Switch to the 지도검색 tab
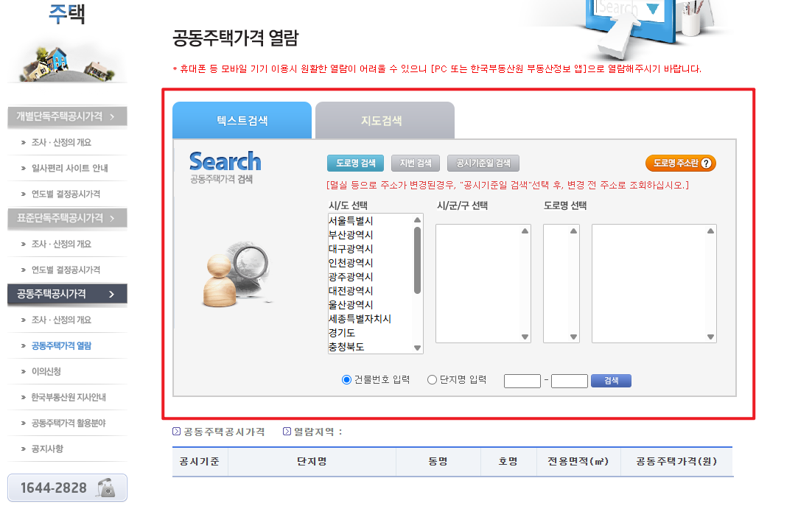The height and width of the screenshot is (520, 812). [x=384, y=120]
